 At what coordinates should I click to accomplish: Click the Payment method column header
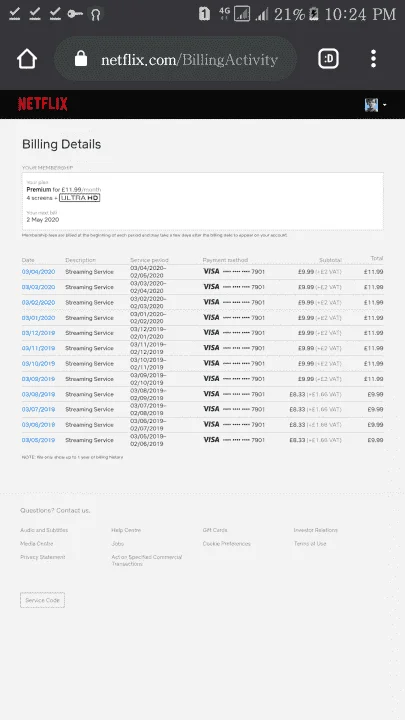(225, 260)
